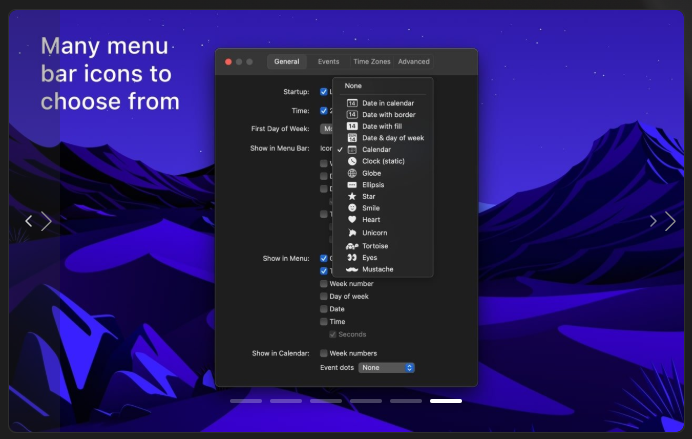Toggle the Seconds checkbox
Image resolution: width=692 pixels, height=439 pixels.
(x=333, y=334)
